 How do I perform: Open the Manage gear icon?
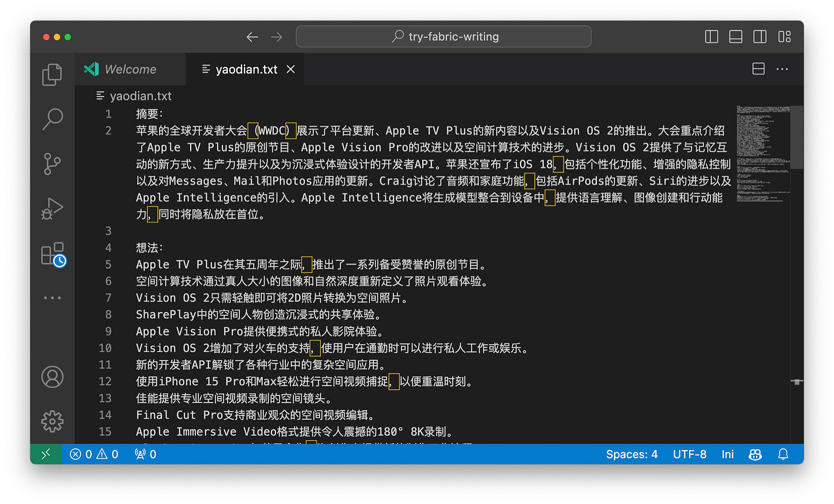[52, 422]
